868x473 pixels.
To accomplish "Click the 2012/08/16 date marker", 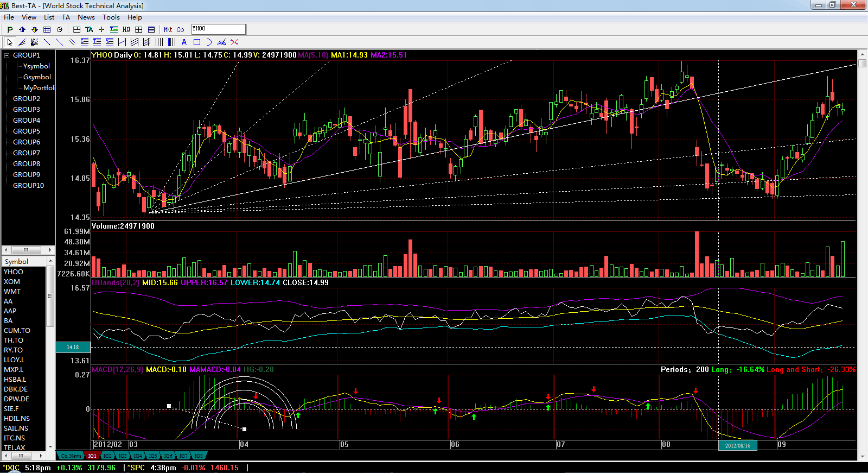I will point(738,445).
